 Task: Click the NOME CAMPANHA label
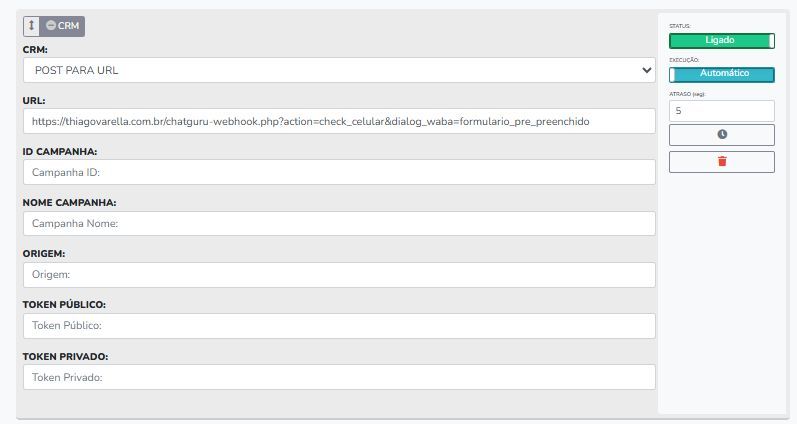pos(69,202)
